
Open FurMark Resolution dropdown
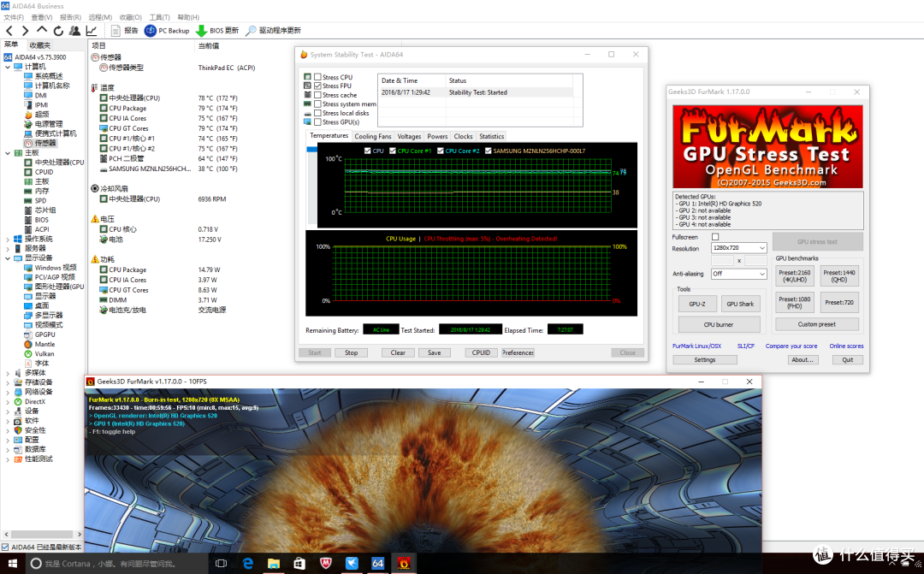(x=738, y=248)
